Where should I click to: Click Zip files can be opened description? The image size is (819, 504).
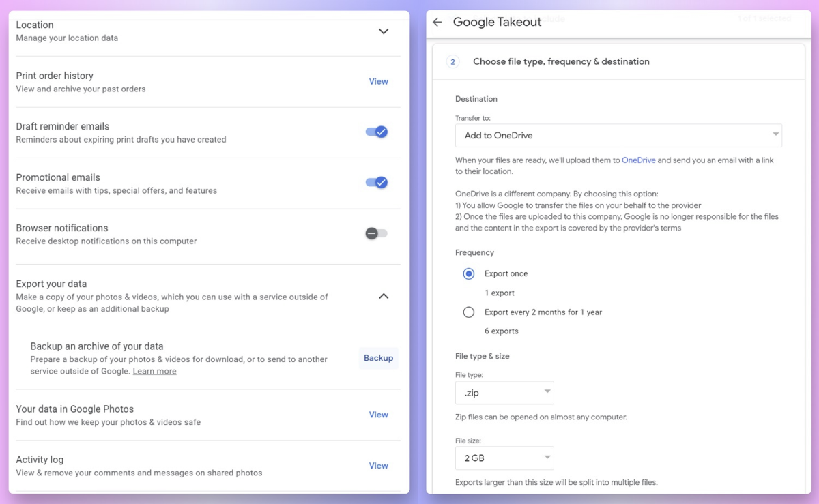pyautogui.click(x=541, y=417)
